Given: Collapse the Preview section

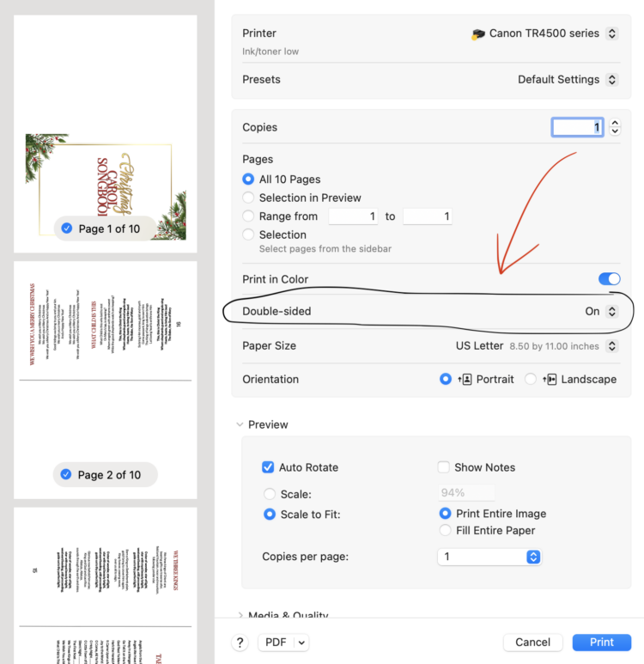Looking at the screenshot, I should point(240,424).
